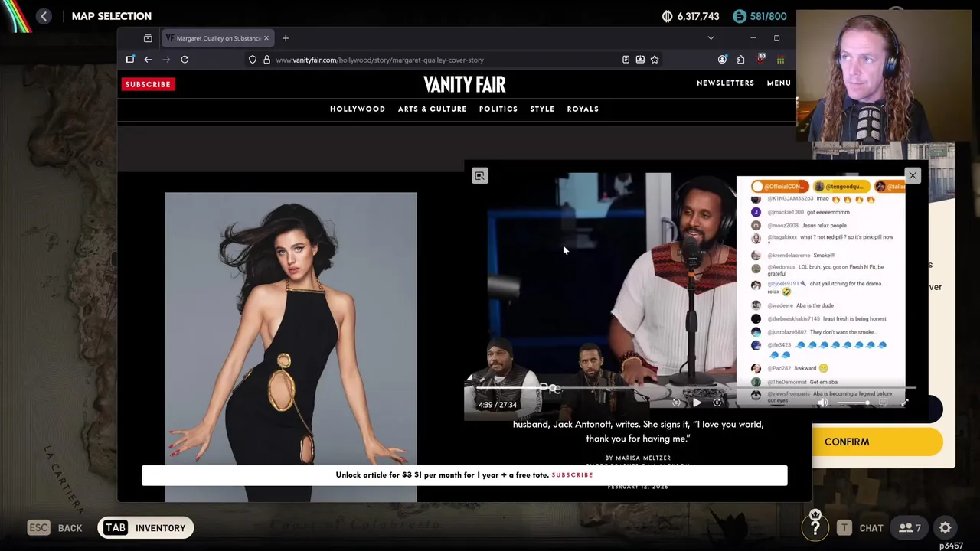Open a new browser tab with the plus icon

pyautogui.click(x=286, y=38)
